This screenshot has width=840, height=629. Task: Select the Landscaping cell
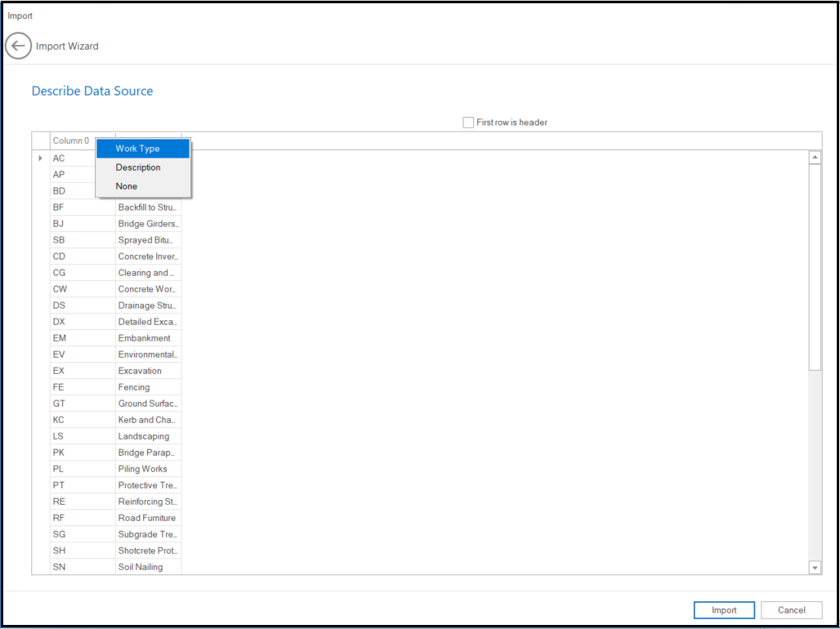(x=147, y=436)
